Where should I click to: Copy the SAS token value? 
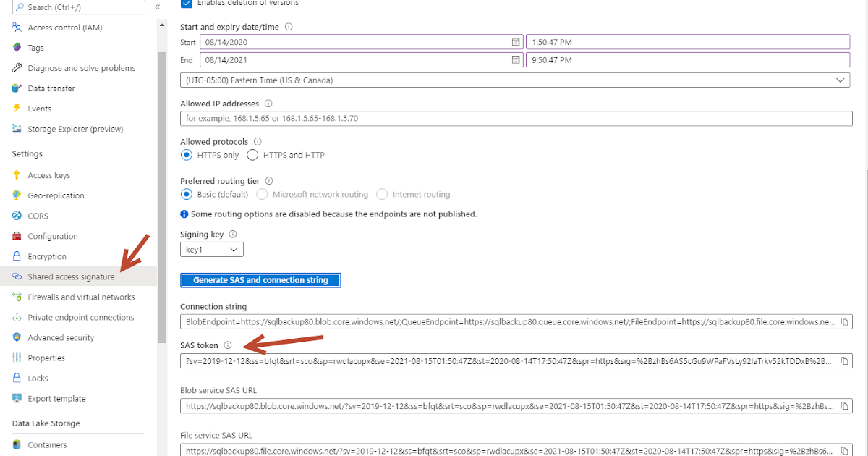(845, 360)
